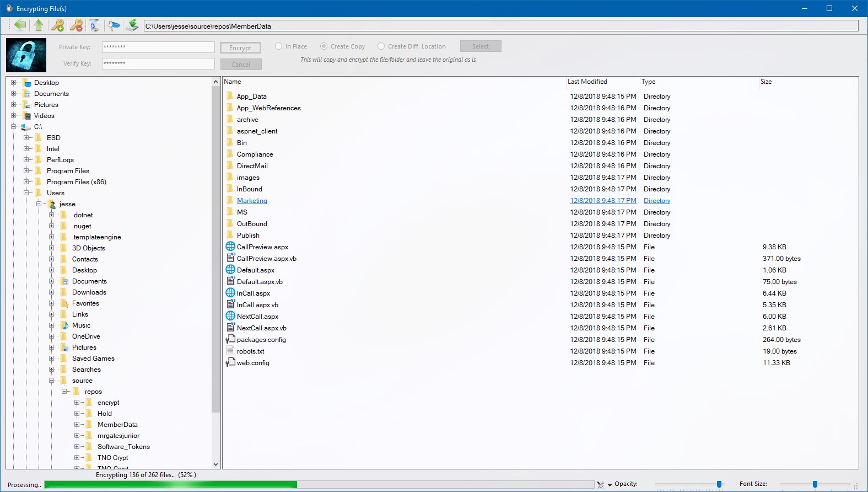Image resolution: width=868 pixels, height=492 pixels.
Task: Click the Compliance folder icon
Action: click(x=230, y=154)
